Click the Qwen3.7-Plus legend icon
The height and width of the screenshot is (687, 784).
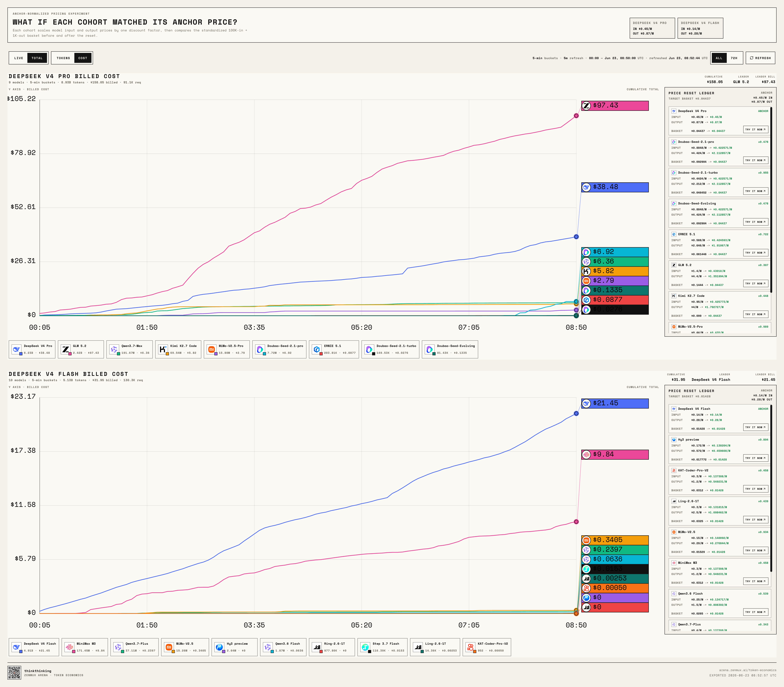pos(118,647)
